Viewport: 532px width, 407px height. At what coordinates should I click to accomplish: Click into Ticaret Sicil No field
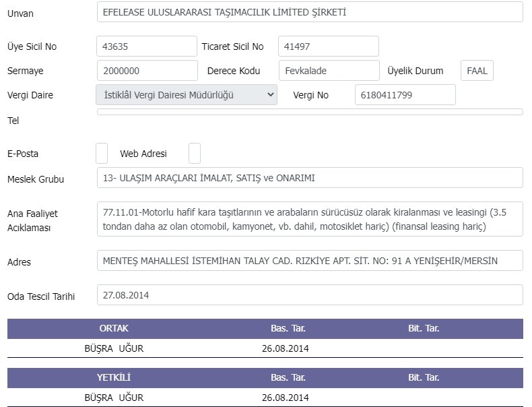pyautogui.click(x=329, y=46)
